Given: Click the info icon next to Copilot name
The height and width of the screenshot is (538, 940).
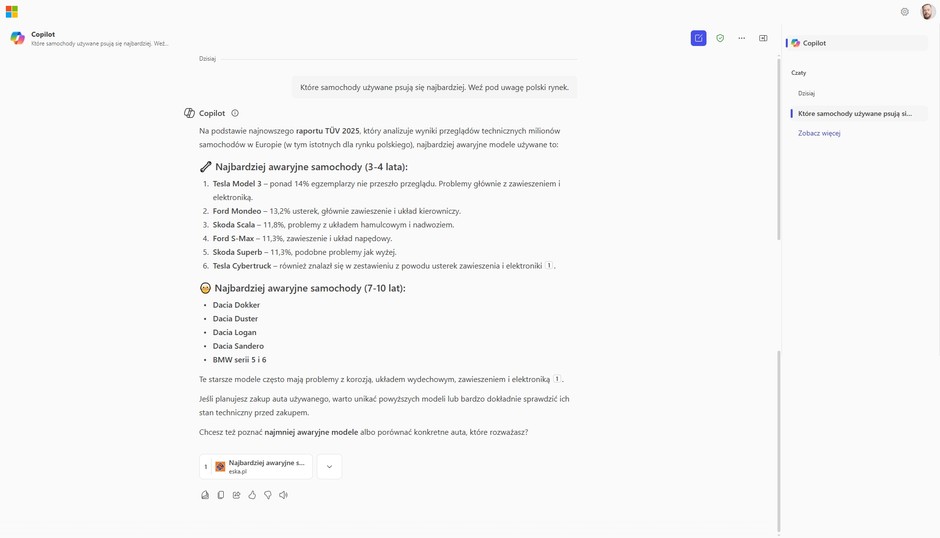Looking at the screenshot, I should 235,113.
